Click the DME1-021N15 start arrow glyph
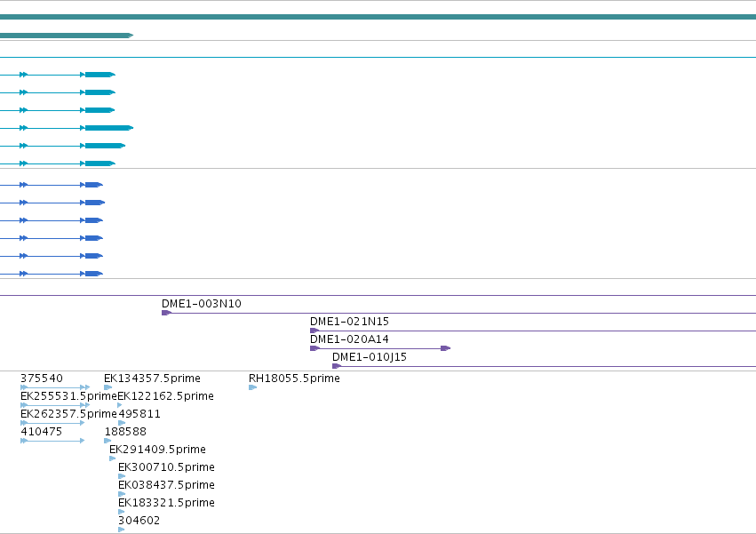This screenshot has height=534, width=756. (314, 331)
